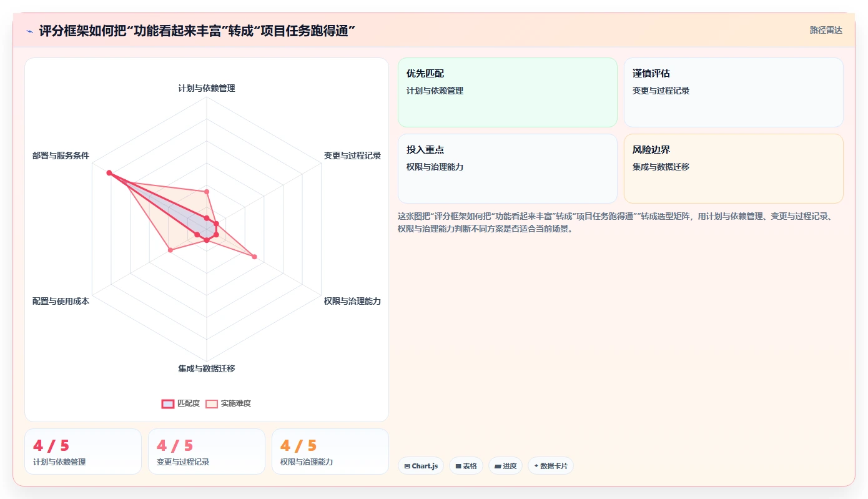Image resolution: width=868 pixels, height=499 pixels.
Task: Click the page title about 评分框架
Action: click(x=197, y=31)
